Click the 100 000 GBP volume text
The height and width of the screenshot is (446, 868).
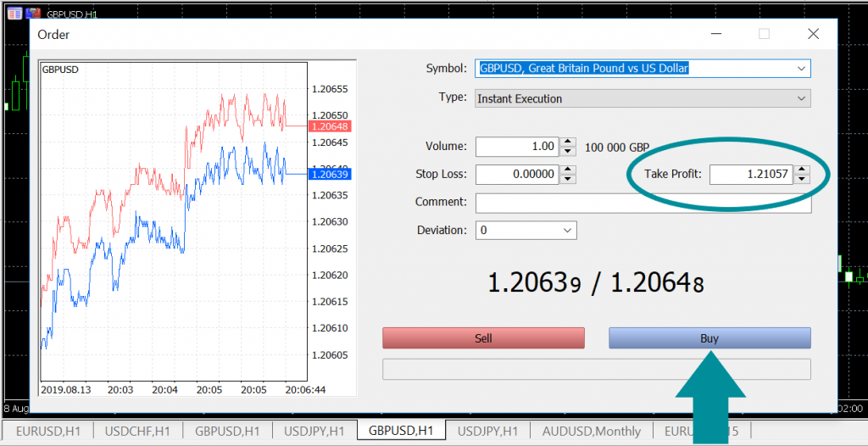[617, 148]
